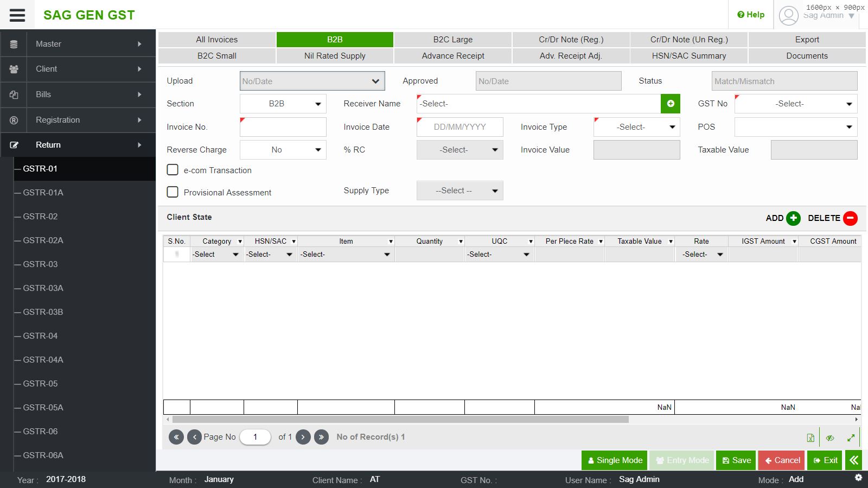Click the Bills icon in sidebar
868x488 pixels.
[x=14, y=94]
